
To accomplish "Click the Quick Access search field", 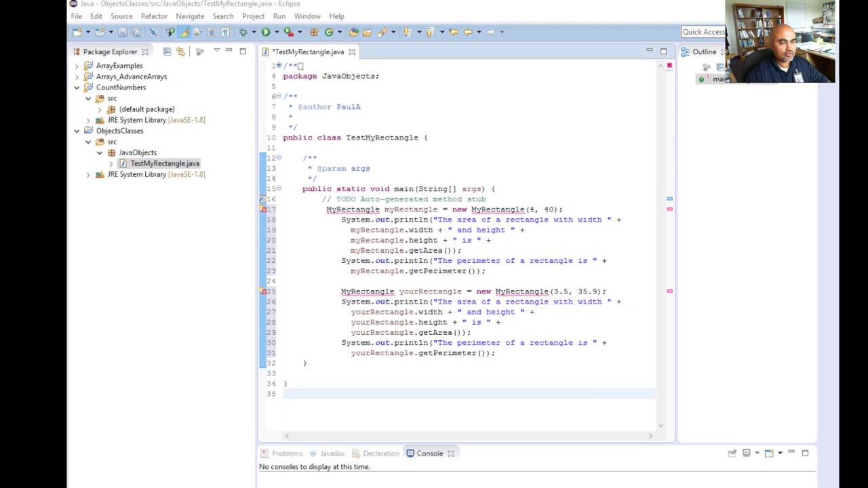I will coord(703,32).
